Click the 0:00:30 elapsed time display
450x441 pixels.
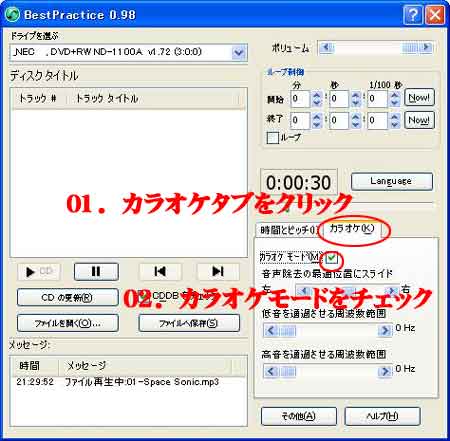[x=299, y=183]
